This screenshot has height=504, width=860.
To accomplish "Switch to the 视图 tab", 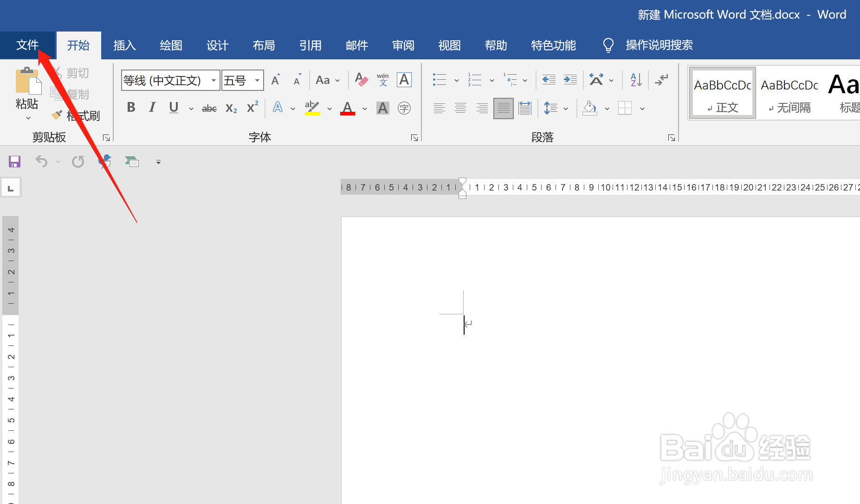I will click(449, 45).
